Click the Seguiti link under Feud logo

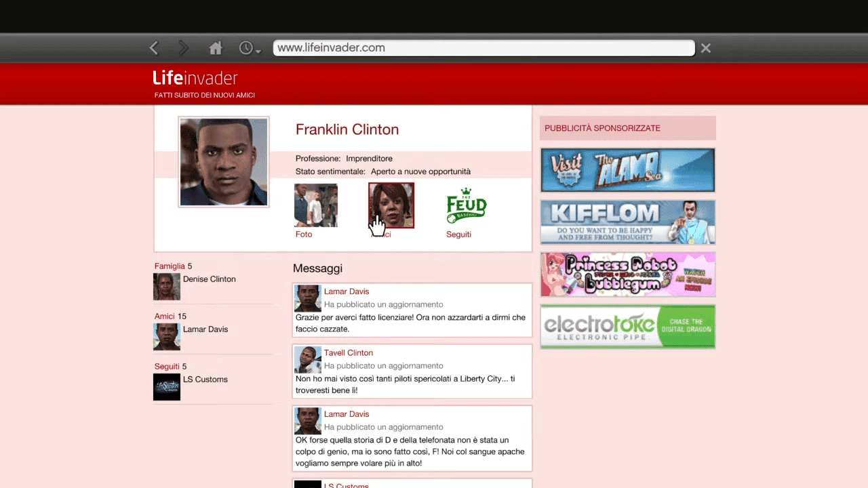point(458,235)
